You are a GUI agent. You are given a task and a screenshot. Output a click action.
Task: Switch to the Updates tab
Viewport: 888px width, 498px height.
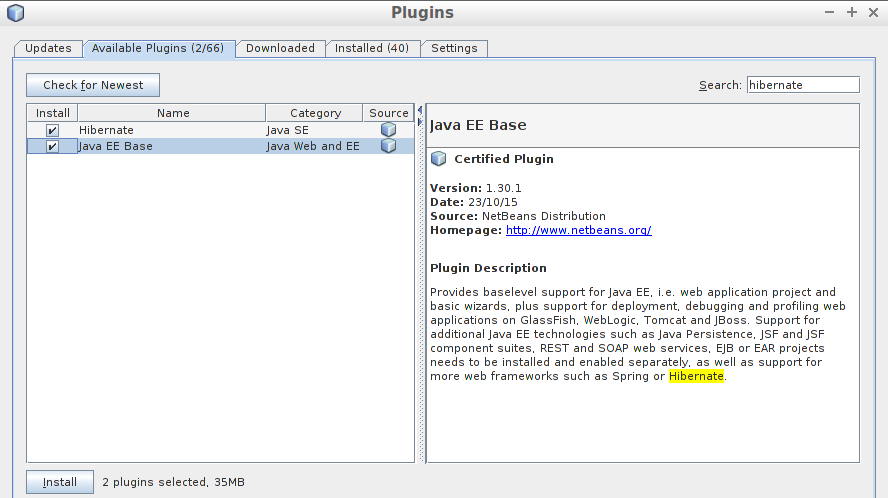[48, 48]
